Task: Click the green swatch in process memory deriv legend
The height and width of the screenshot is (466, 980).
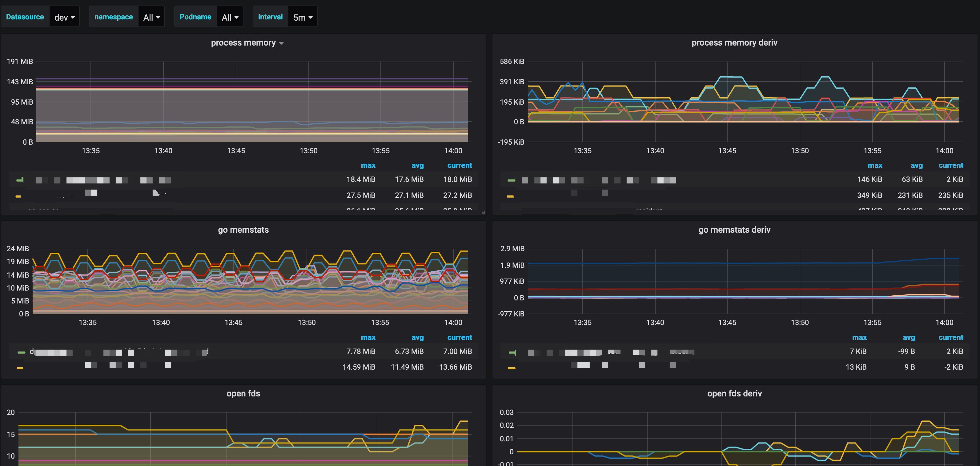Action: pyautogui.click(x=511, y=180)
